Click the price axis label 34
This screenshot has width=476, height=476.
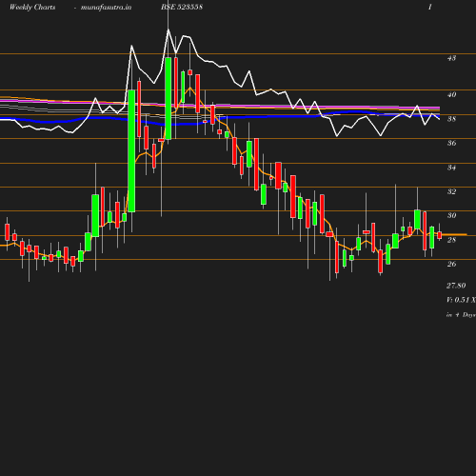(451, 168)
